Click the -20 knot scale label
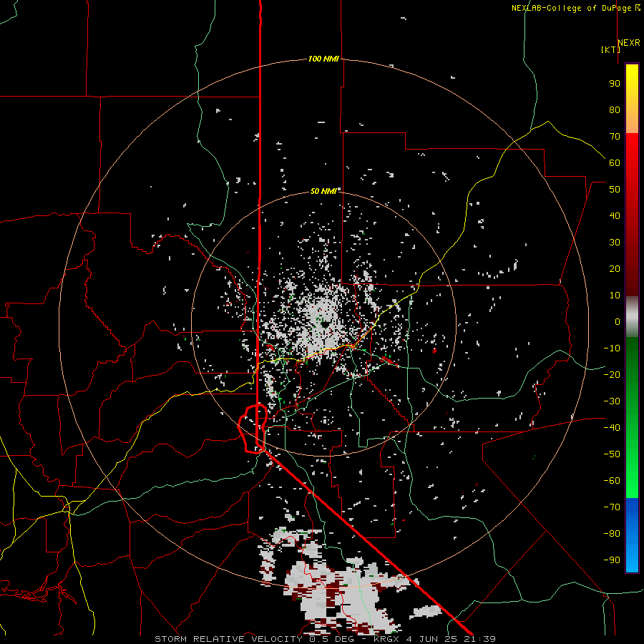Viewport: 644px width, 644px height. point(612,374)
